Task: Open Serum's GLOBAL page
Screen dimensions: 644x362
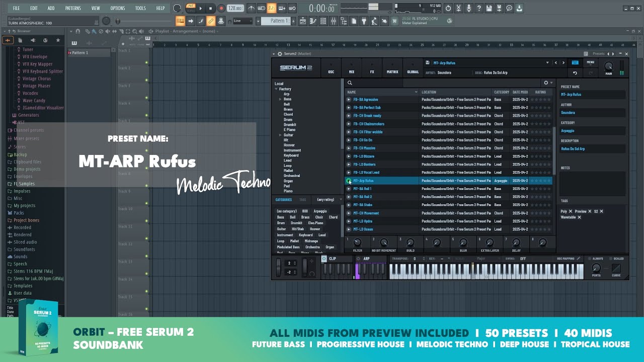Action: pyautogui.click(x=413, y=68)
